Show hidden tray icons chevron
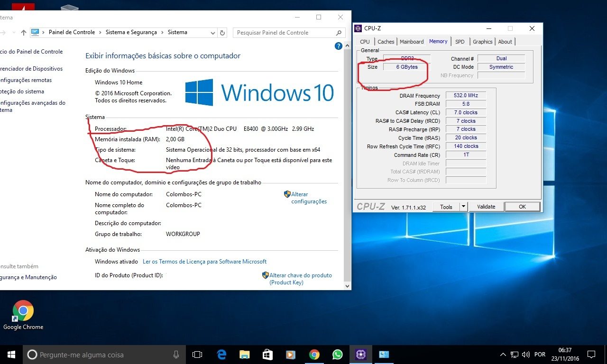The height and width of the screenshot is (364, 607). [x=503, y=355]
